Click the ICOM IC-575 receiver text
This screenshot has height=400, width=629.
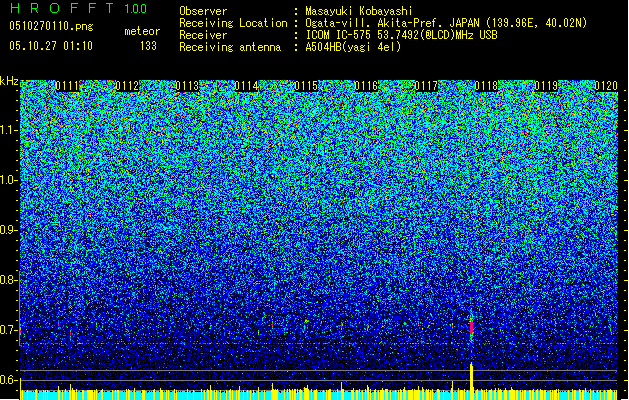click(401, 35)
